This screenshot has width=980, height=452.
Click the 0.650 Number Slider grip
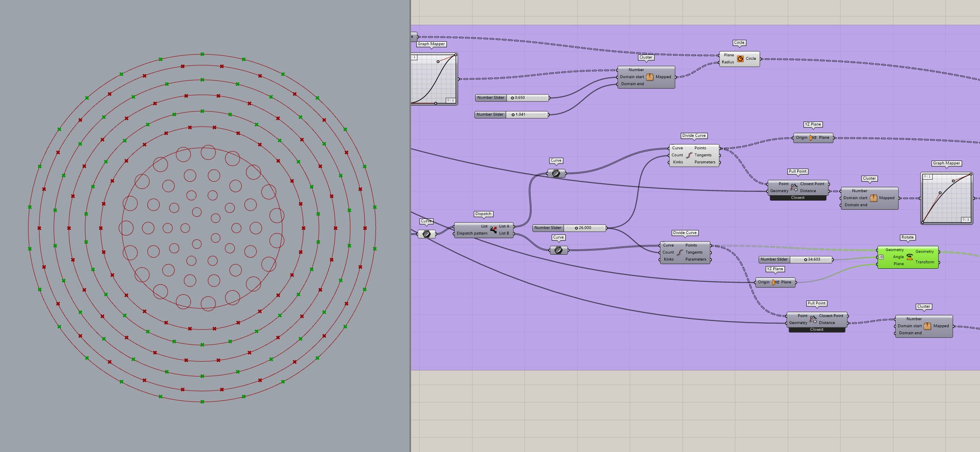512,98
